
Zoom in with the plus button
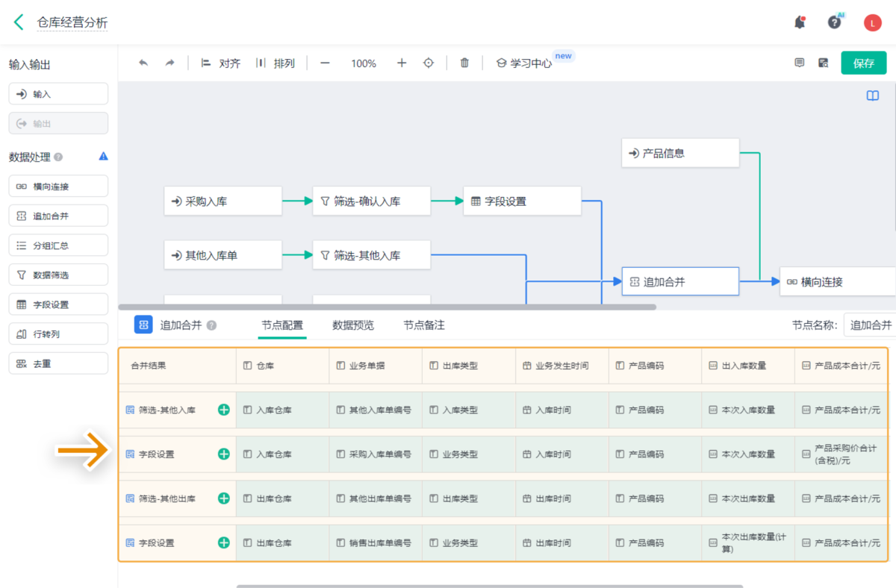[x=402, y=63]
